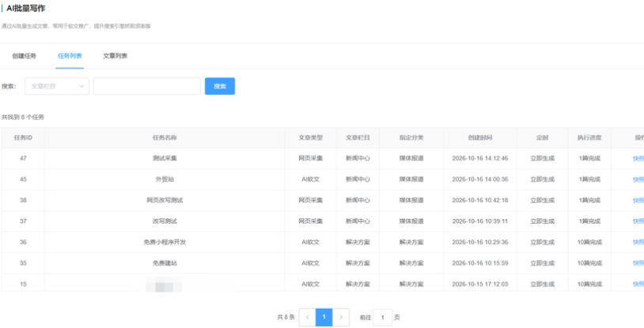The image size is (644, 328).
Task: Select task name 网页改写测试
Action: coord(165,200)
